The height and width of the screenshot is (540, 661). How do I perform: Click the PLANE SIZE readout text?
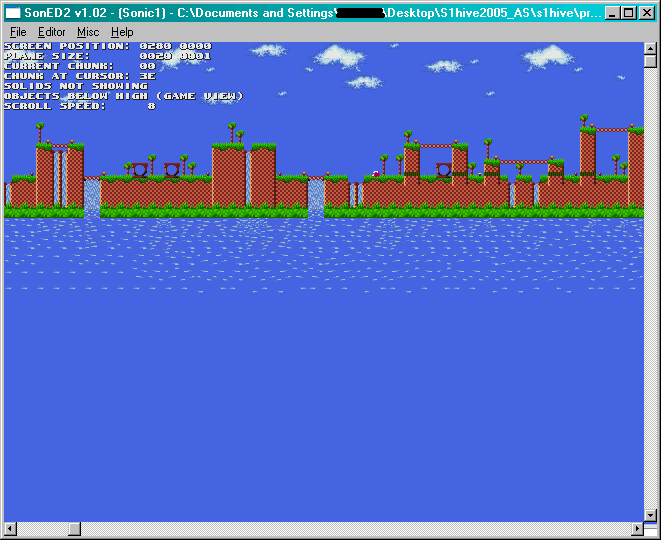click(107, 56)
